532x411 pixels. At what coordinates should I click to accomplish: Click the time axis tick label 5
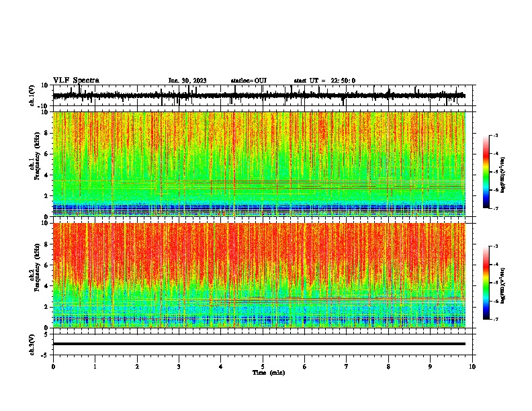[x=263, y=367]
